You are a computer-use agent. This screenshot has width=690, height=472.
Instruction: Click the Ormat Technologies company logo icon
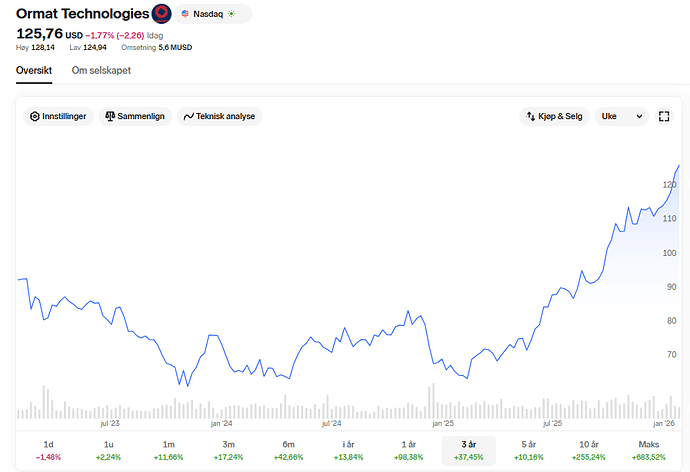pos(161,14)
